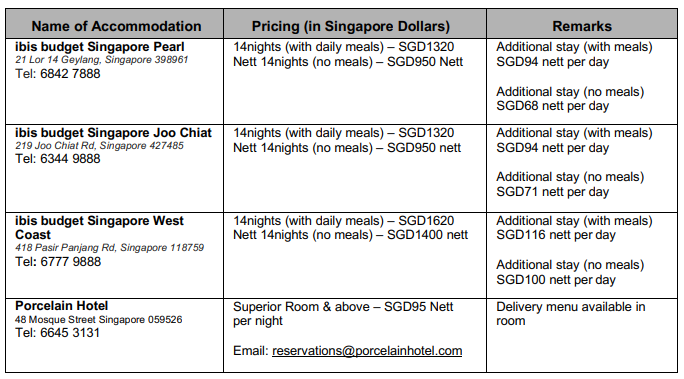684x379 pixels.
Task: Click the Tel: 6777 9888 phone number
Action: point(58,262)
